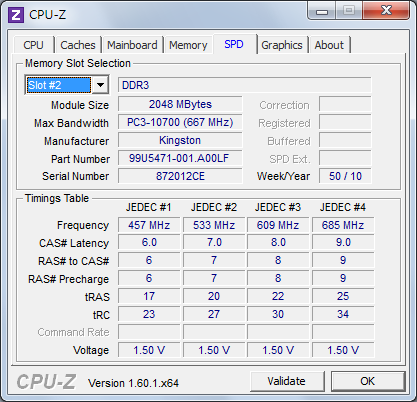Click the DDR3 memory type field

(245, 85)
